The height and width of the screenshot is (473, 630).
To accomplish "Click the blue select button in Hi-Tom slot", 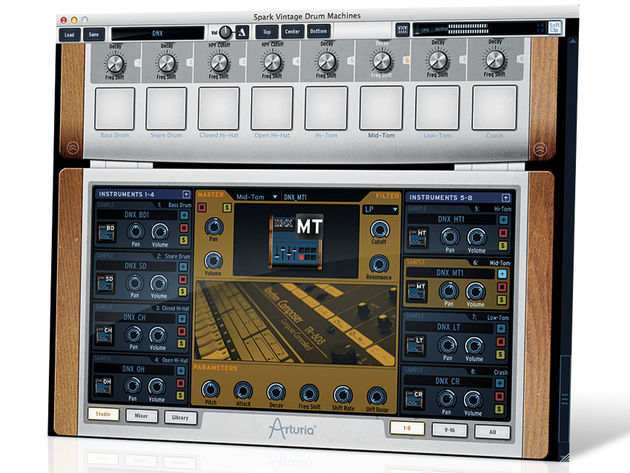I will 503,220.
